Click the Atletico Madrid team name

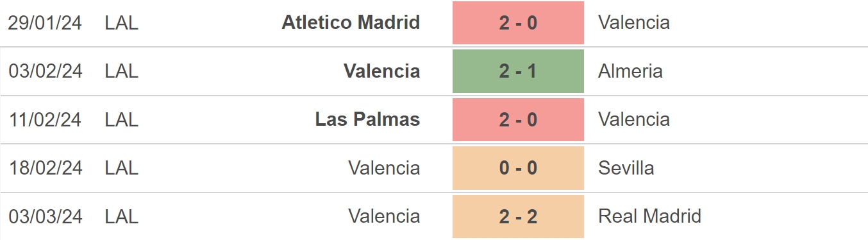tap(351, 22)
